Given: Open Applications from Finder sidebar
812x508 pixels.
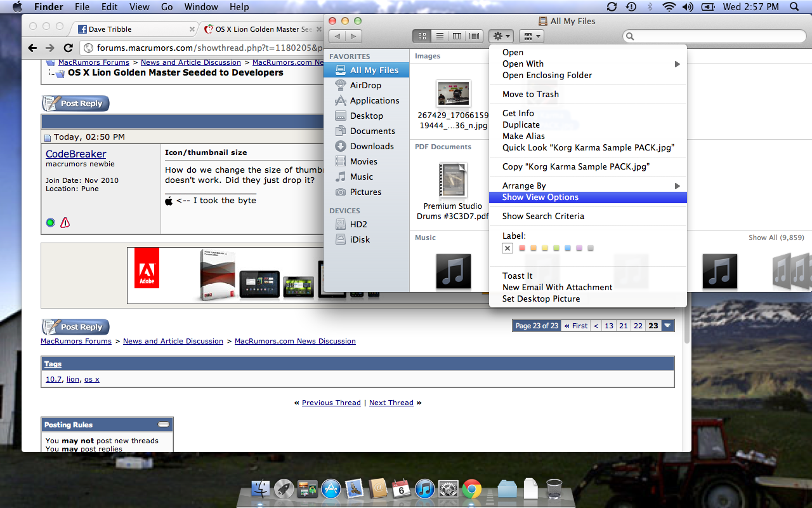Looking at the screenshot, I should point(366,100).
